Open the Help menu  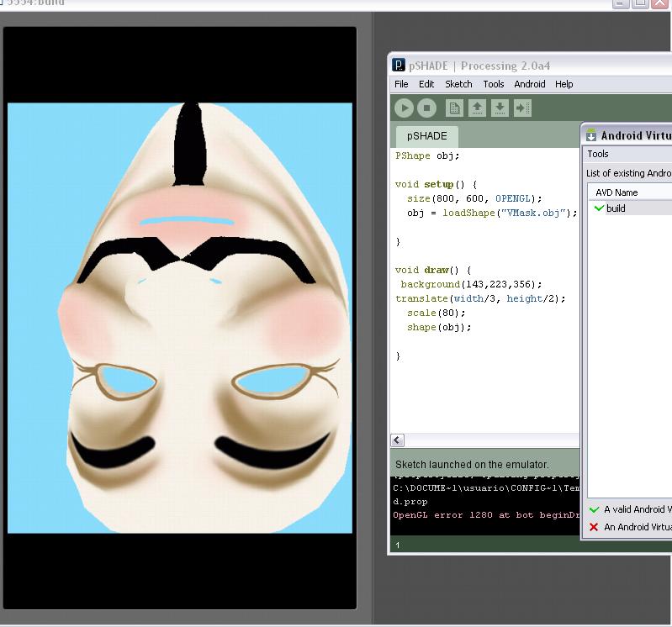[x=564, y=84]
